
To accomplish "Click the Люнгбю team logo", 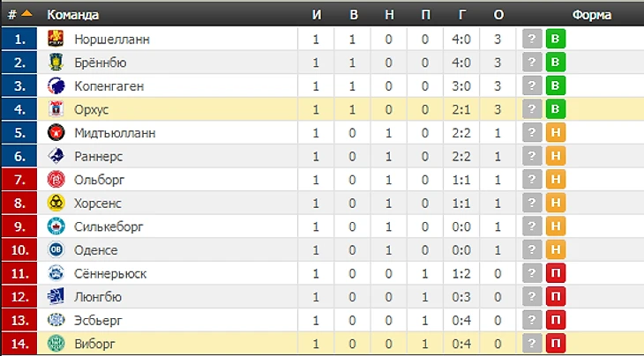I will point(56,296).
